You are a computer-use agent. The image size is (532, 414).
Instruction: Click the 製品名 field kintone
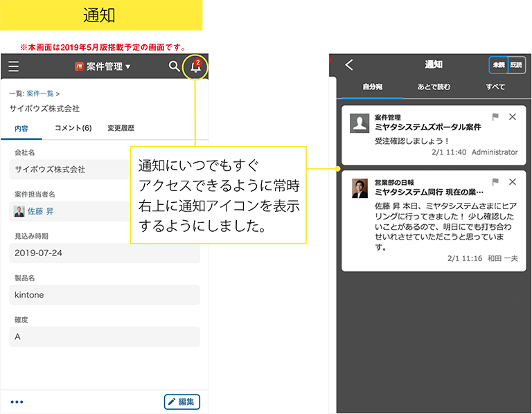[x=105, y=295]
